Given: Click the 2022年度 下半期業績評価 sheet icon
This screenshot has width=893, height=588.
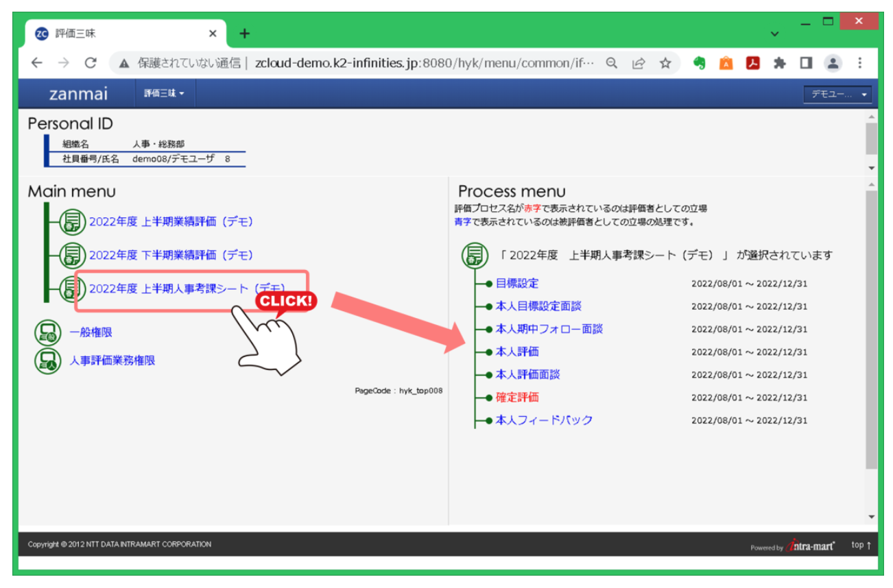Looking at the screenshot, I should (x=71, y=255).
